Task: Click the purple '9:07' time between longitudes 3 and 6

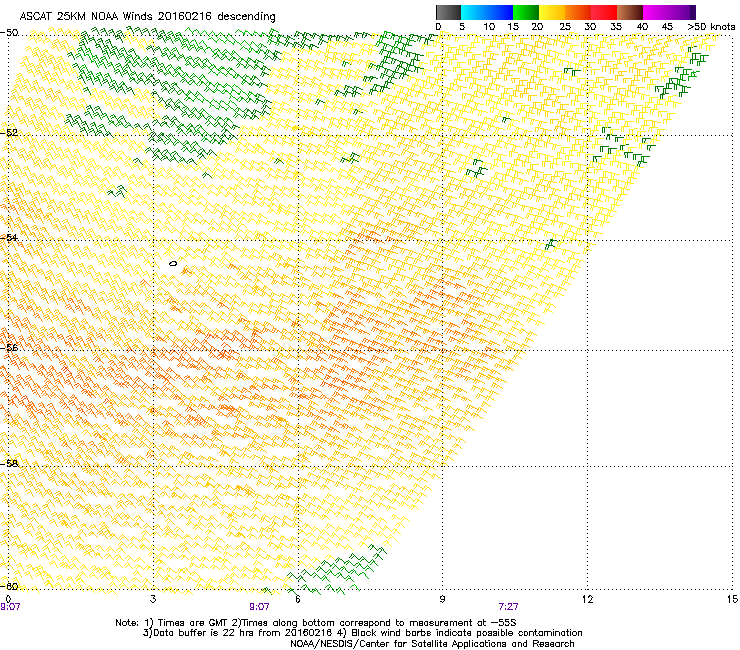Action: click(x=259, y=607)
